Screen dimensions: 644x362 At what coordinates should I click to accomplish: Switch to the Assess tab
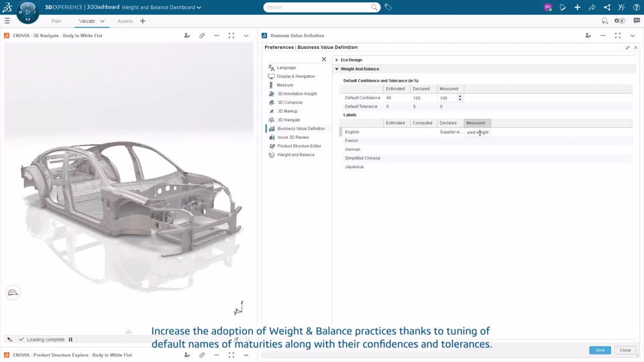point(125,21)
